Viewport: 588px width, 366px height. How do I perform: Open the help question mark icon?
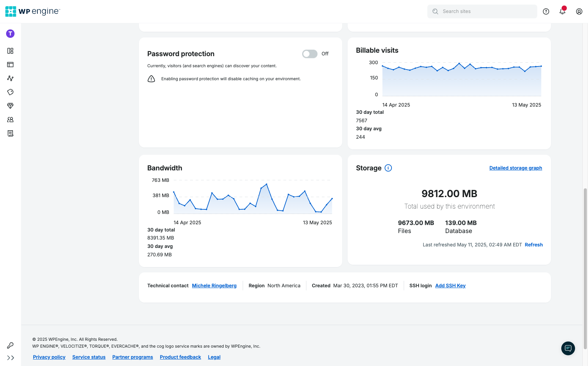546,11
